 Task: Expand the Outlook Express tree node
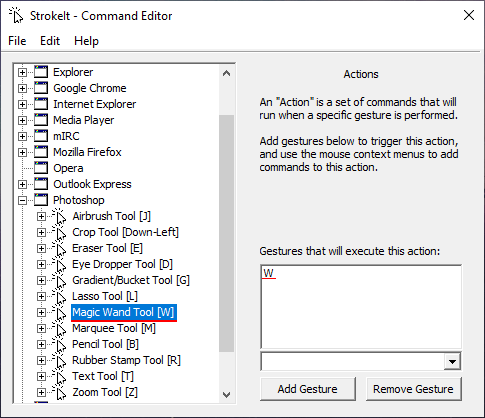22,184
